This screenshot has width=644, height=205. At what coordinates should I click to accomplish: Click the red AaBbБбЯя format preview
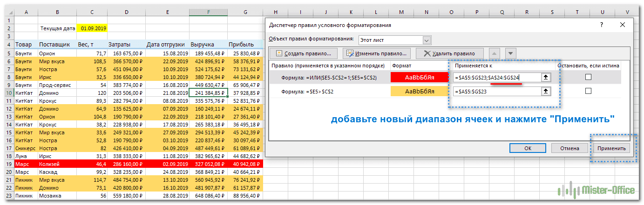tap(420, 77)
